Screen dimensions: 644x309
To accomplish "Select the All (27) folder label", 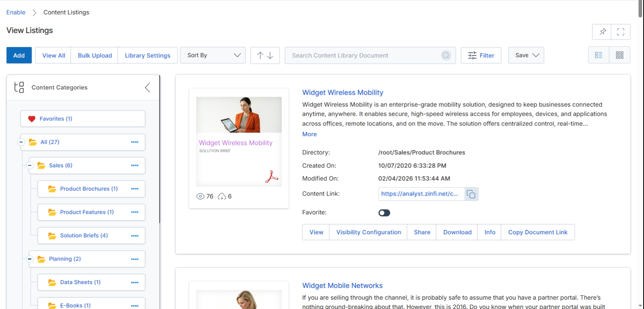I will pos(50,142).
